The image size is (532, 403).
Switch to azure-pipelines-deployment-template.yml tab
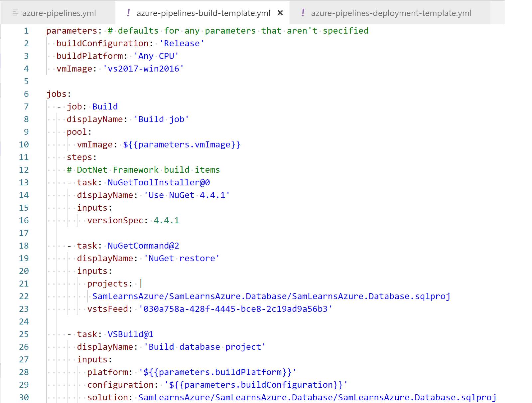coord(391,13)
